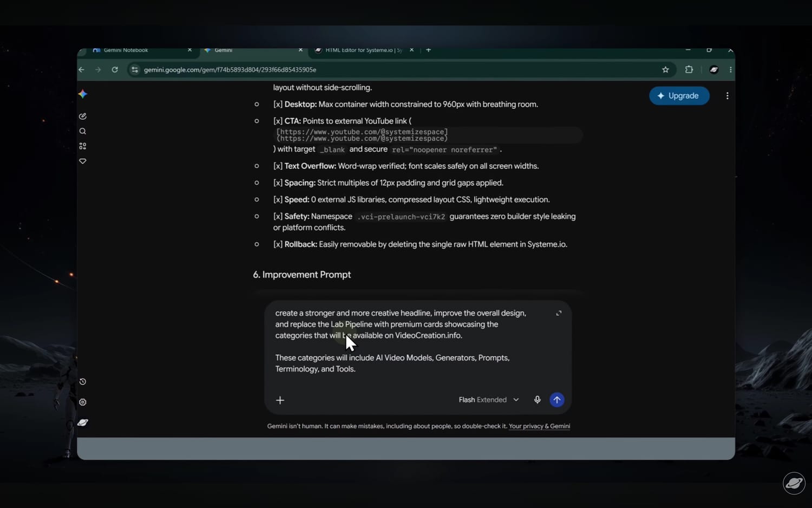This screenshot has width=812, height=508.
Task: Go forward with the browser arrow
Action: pyautogui.click(x=98, y=70)
